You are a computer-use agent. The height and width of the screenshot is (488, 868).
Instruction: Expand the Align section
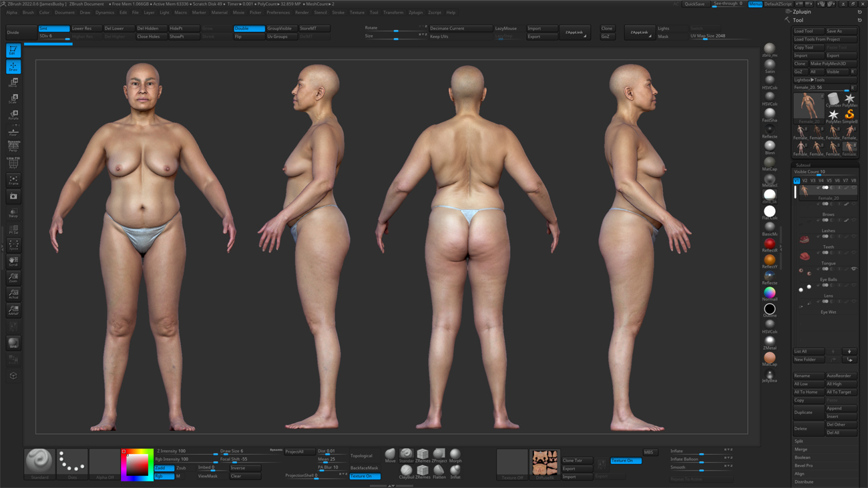(800, 473)
